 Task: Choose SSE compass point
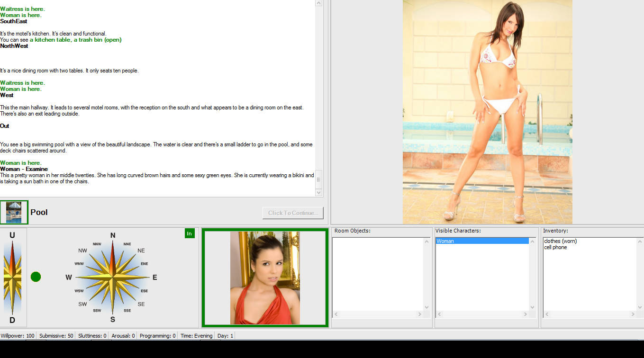(x=127, y=311)
